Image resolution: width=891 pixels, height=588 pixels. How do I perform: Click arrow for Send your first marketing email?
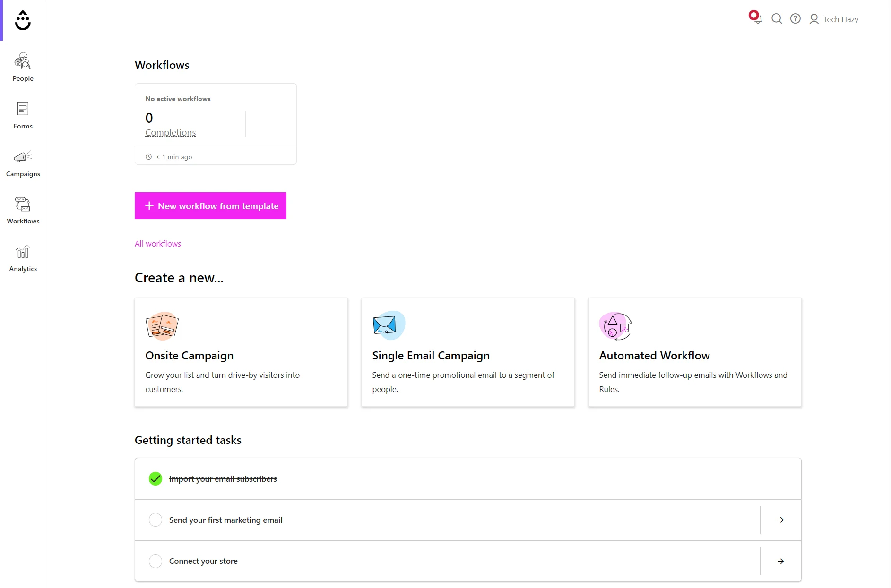click(x=781, y=520)
